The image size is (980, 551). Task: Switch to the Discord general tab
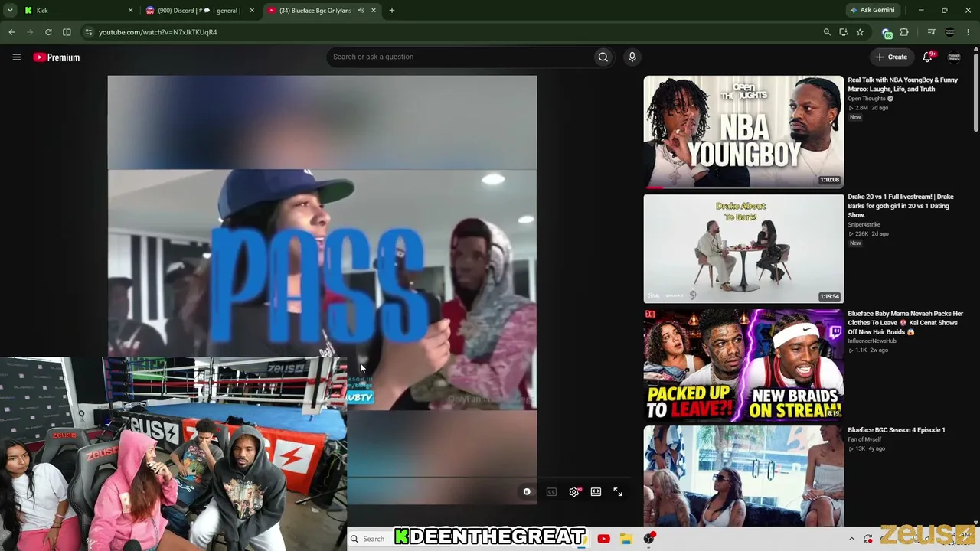click(x=201, y=11)
